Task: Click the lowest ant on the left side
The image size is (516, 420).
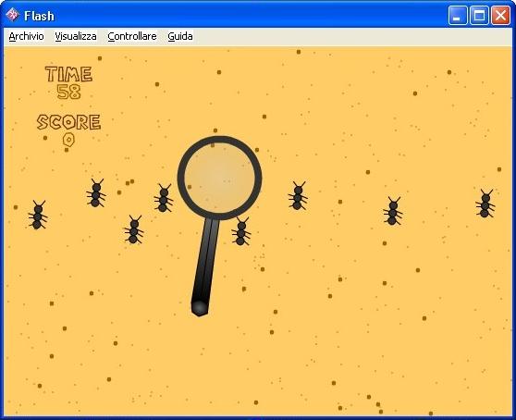Action: pos(133,229)
